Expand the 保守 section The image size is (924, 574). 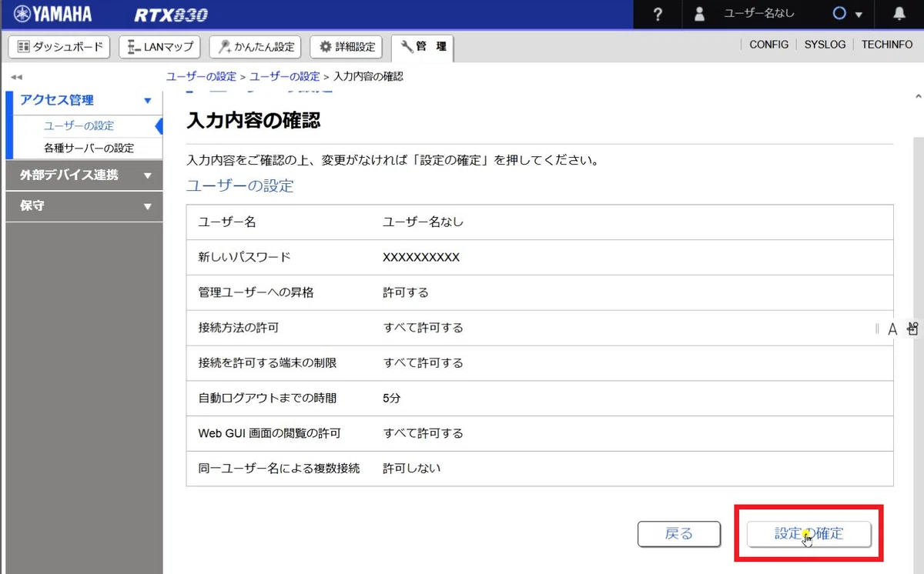84,206
